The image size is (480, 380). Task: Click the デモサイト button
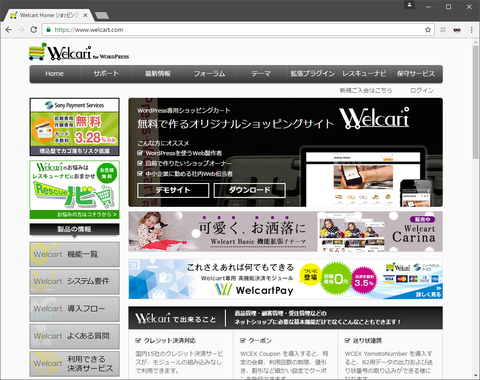click(173, 190)
